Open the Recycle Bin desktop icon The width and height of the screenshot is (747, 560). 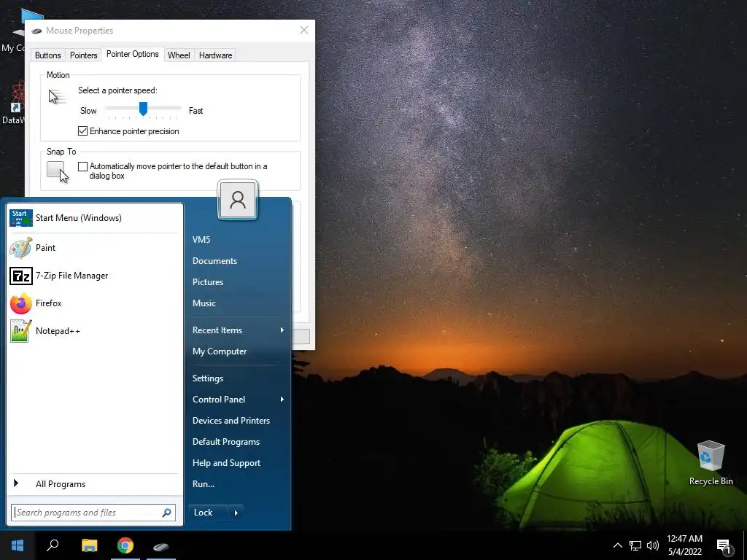point(711,463)
